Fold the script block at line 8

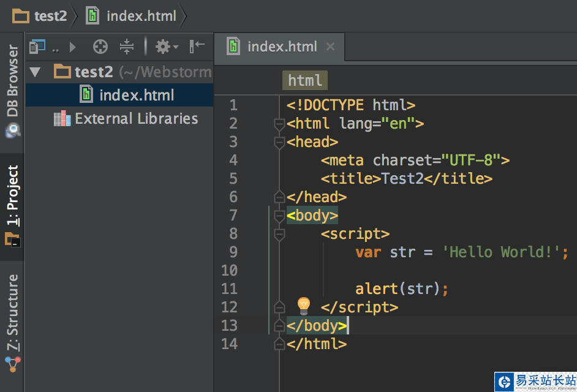tap(279, 234)
